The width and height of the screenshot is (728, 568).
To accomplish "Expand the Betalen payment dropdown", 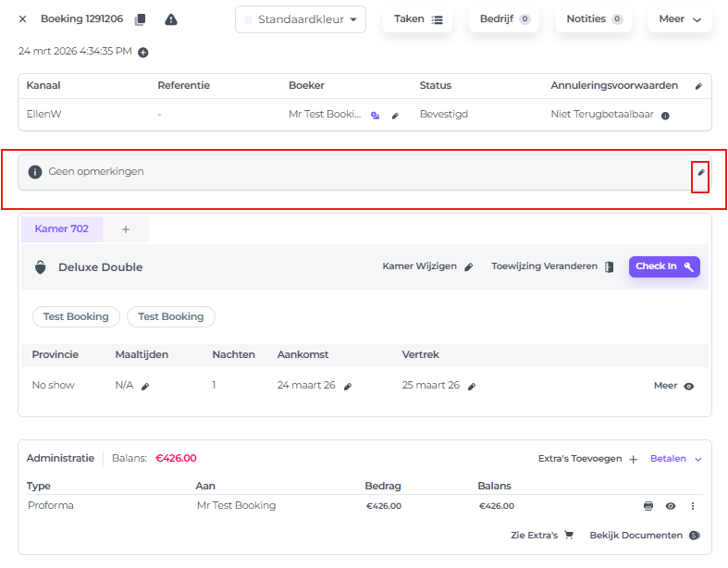I will [676, 458].
